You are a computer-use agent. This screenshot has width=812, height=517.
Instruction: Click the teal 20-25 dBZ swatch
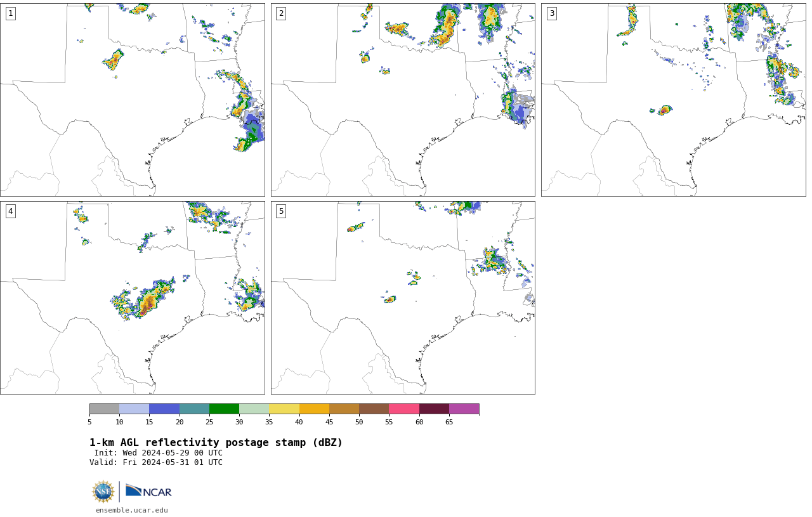[194, 409]
